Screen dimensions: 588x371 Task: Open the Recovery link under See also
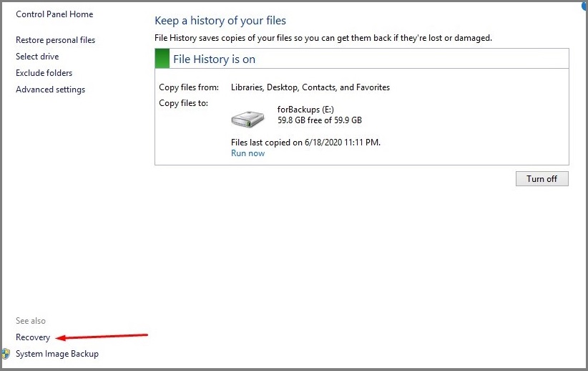point(33,337)
